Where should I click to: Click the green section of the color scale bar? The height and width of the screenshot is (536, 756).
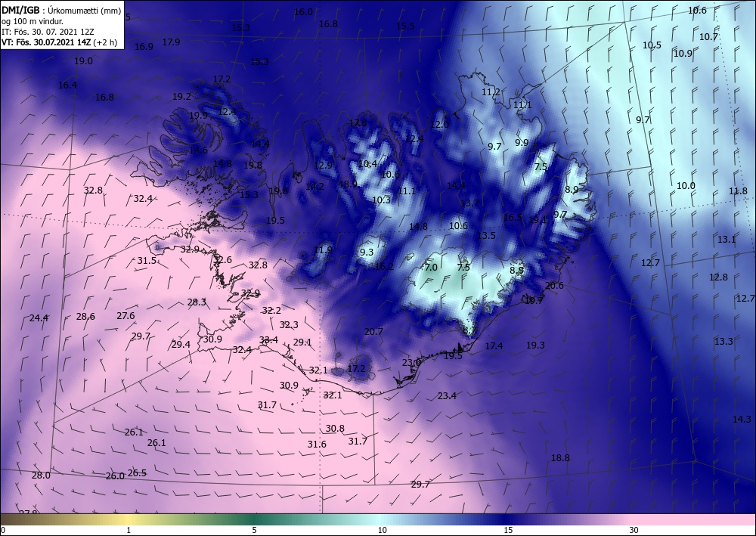tap(254, 519)
